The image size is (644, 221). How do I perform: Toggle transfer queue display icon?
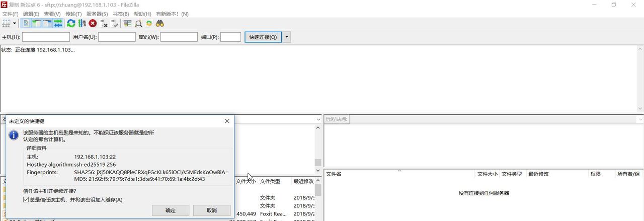(58, 23)
